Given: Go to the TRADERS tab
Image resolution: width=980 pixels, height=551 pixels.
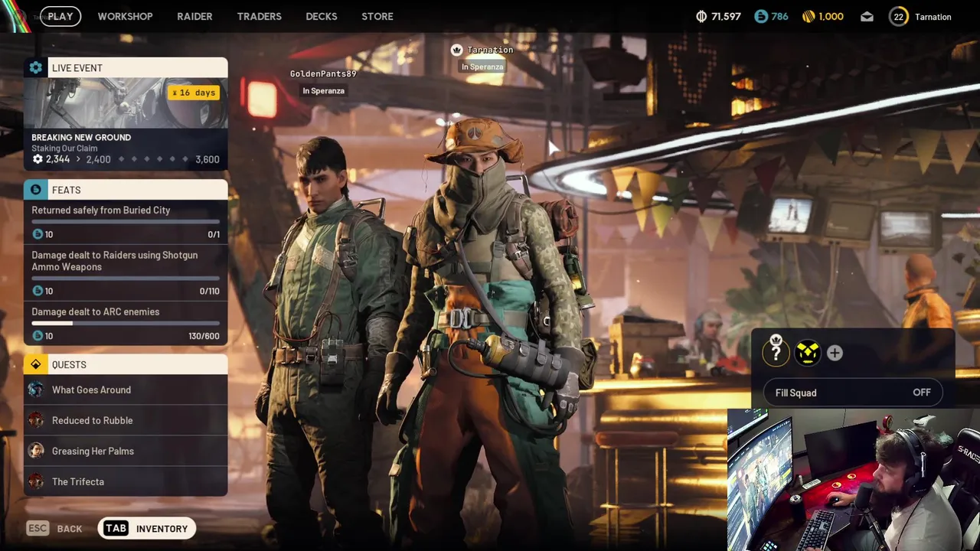Looking at the screenshot, I should click(259, 16).
